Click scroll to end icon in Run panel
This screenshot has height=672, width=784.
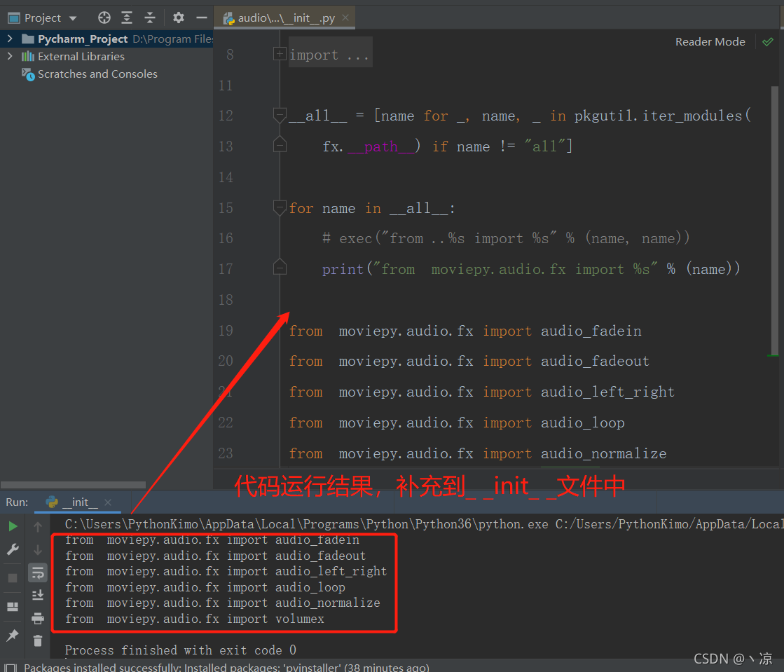38,596
